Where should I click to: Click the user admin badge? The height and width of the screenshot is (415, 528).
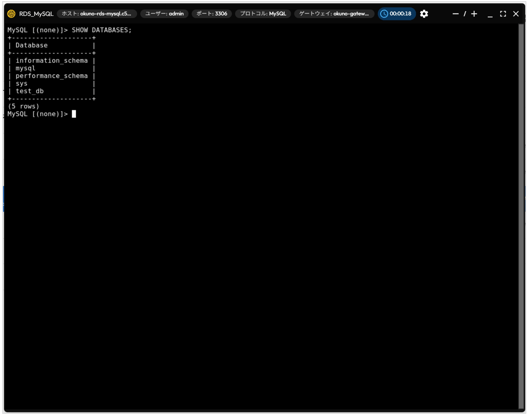point(164,14)
